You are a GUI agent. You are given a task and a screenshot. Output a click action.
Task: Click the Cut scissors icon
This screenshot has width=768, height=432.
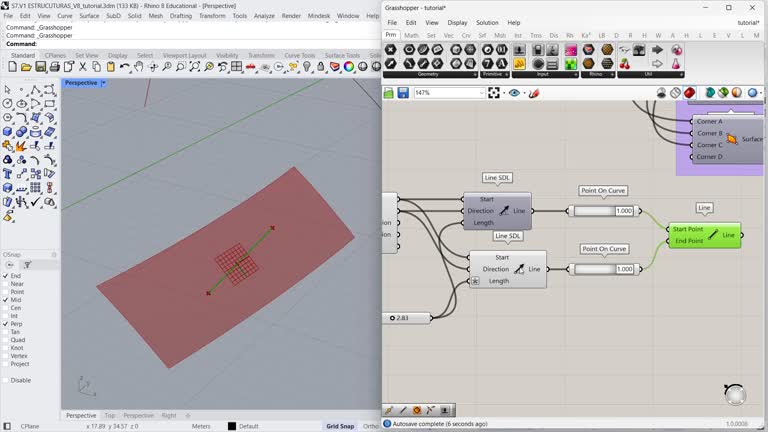83,67
